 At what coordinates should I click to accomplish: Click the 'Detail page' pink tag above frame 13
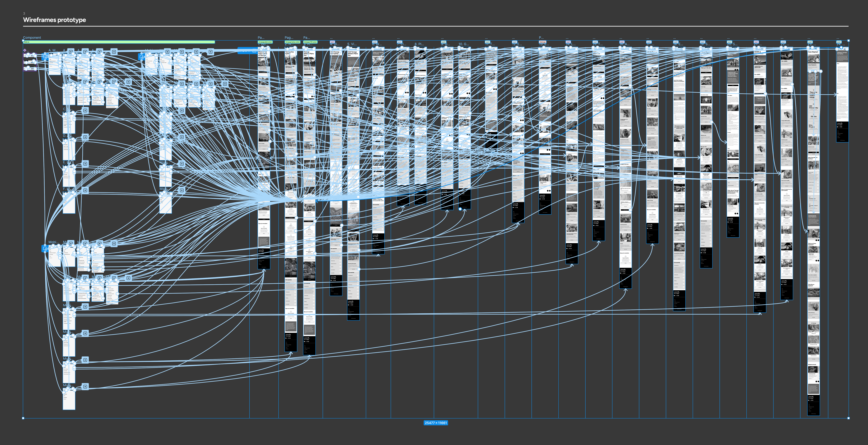point(543,42)
